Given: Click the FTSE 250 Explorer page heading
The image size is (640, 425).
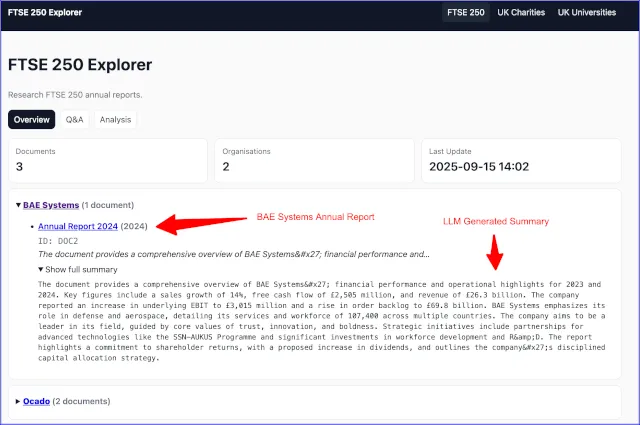Looking at the screenshot, I should point(80,65).
